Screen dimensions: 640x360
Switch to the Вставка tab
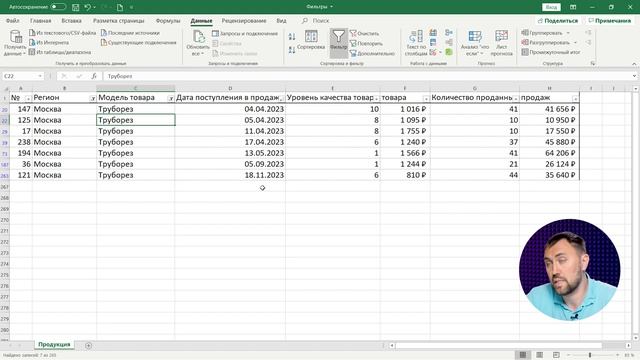coord(71,20)
